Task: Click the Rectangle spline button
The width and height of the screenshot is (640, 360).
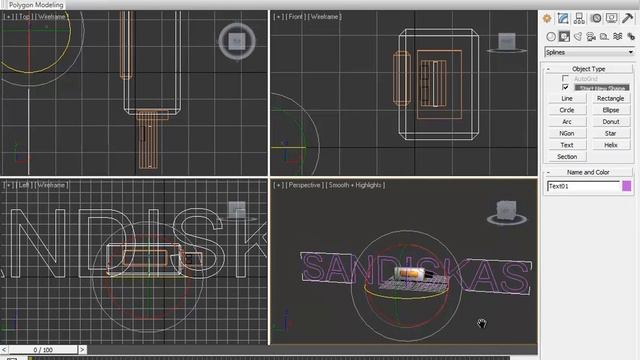Action: pyautogui.click(x=611, y=98)
